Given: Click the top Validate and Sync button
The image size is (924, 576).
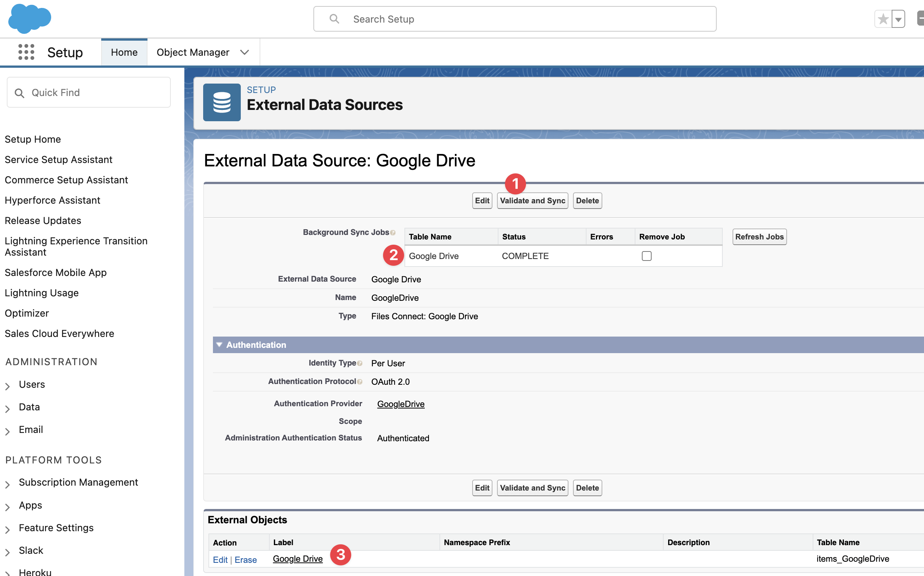Looking at the screenshot, I should [532, 201].
